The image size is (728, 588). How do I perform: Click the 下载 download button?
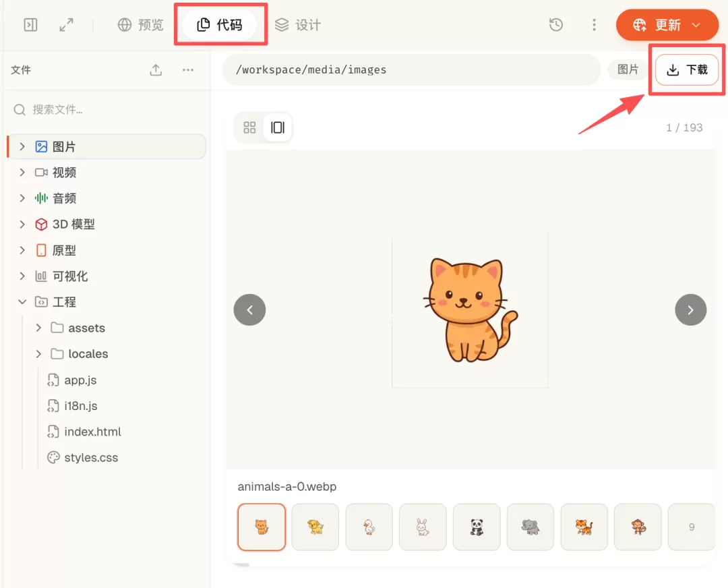[x=687, y=69]
